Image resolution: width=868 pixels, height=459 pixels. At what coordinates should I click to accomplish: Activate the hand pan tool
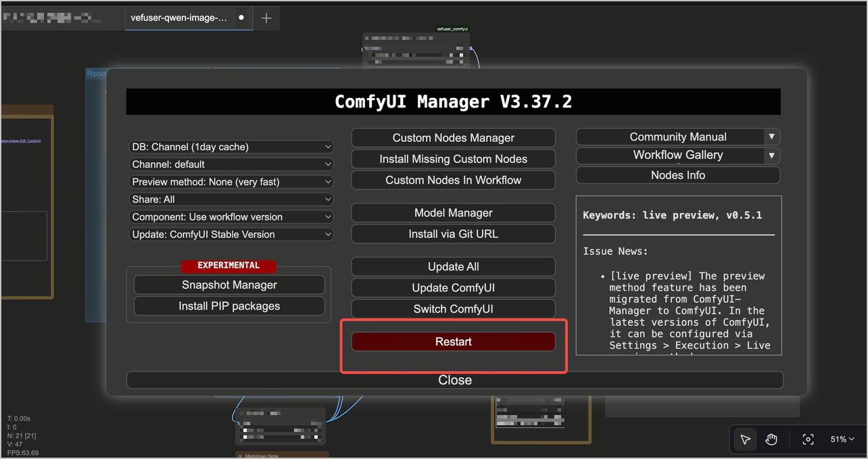coord(771,439)
